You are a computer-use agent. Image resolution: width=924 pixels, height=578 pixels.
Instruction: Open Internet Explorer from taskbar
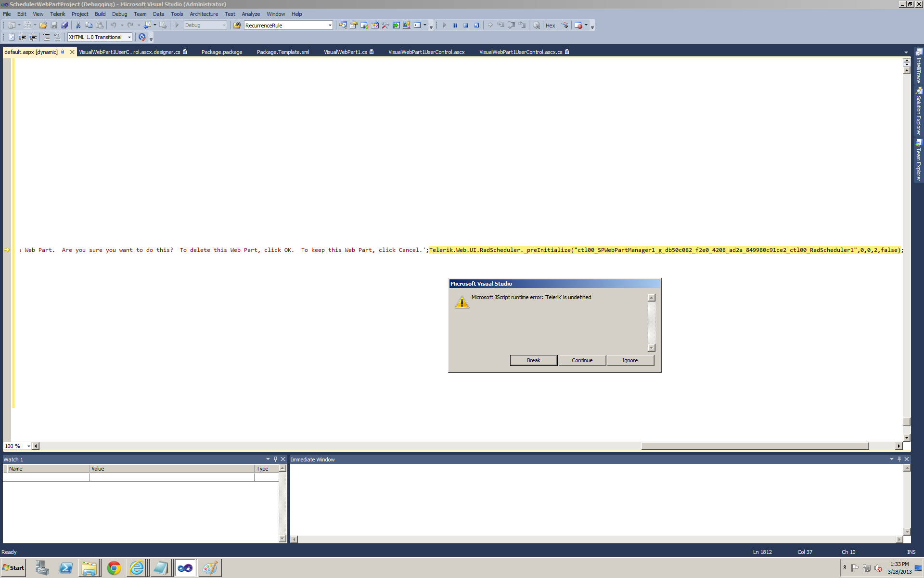[x=137, y=568]
